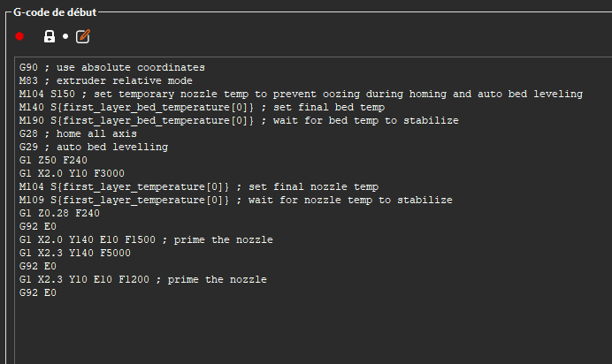This screenshot has width=612, height=364.
Task: Toggle the padlock lock icon
Action: 50,36
